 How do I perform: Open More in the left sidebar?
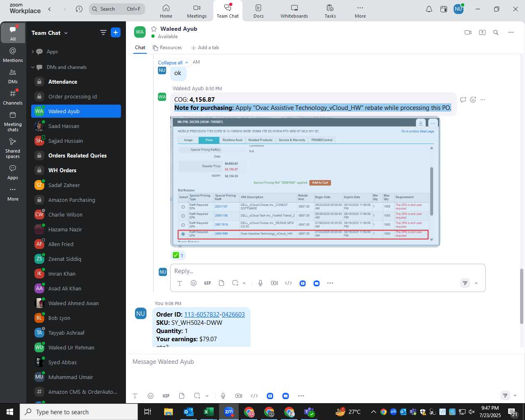[x=13, y=194]
